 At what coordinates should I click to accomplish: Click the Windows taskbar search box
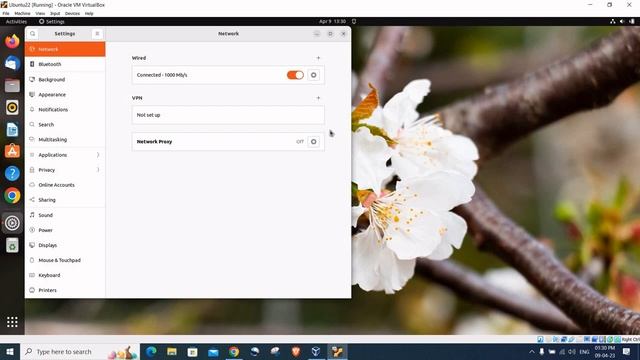point(80,351)
